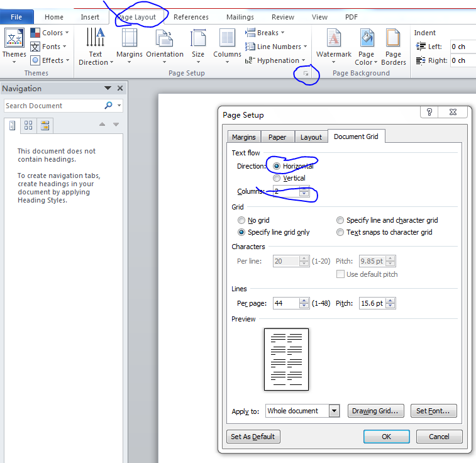Choose Text snaps to character grid
The image size is (476, 463).
coord(384,232)
